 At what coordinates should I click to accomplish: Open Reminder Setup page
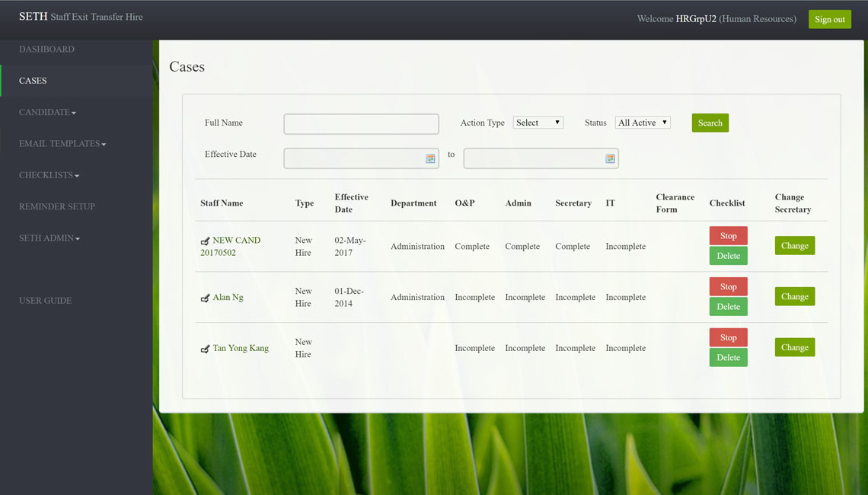tap(57, 206)
